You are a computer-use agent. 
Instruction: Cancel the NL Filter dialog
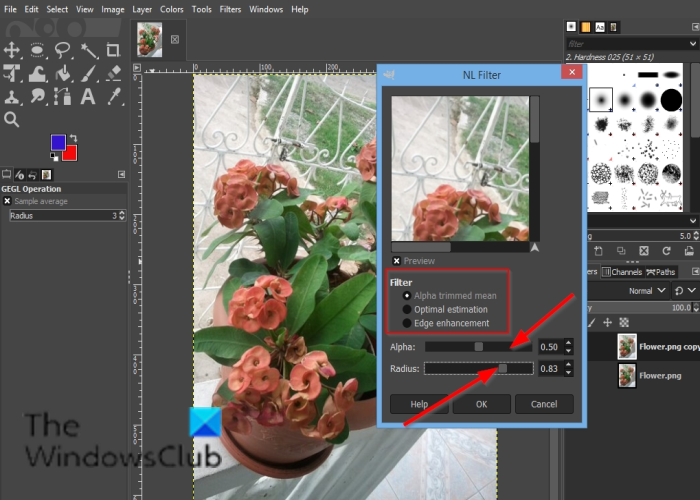click(544, 404)
